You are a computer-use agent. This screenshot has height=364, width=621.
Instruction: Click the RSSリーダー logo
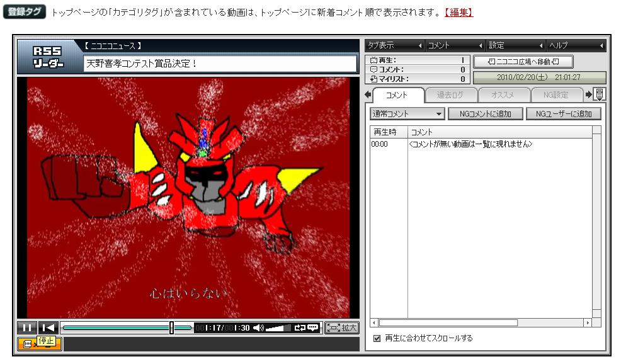click(47, 57)
